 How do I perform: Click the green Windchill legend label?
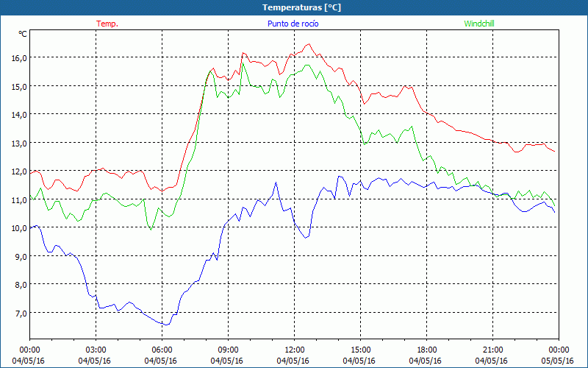coord(479,24)
